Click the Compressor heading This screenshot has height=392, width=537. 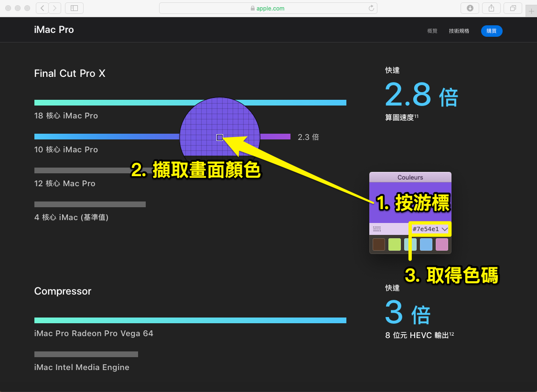(x=63, y=291)
